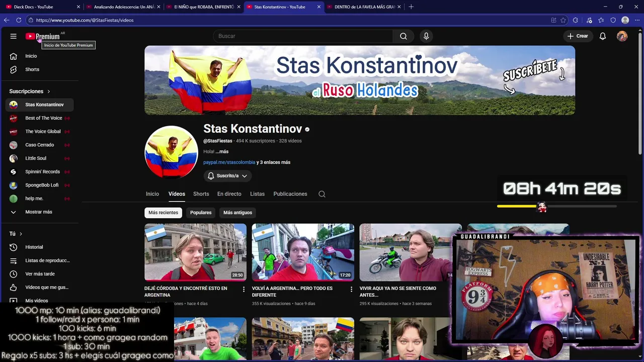Open Little Soul subscription
Viewport: 644px width, 362px height.
[40, 158]
